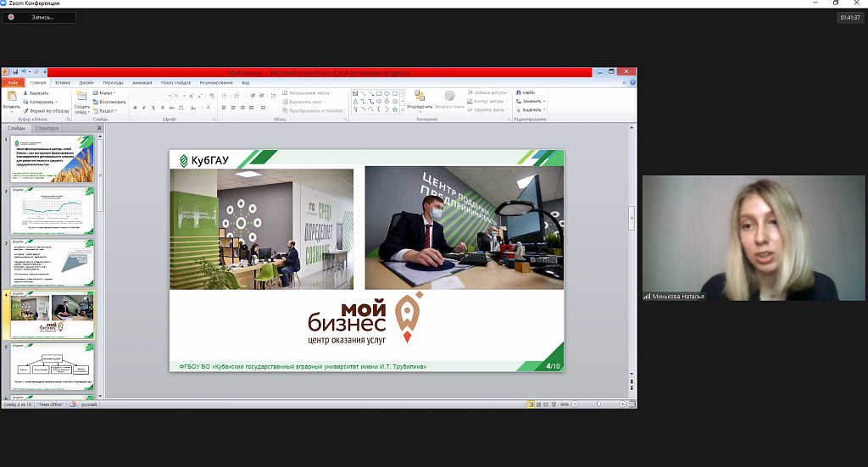Open the font name dropdown
Image resolution: width=868 pixels, height=467 pixels.
[x=170, y=96]
